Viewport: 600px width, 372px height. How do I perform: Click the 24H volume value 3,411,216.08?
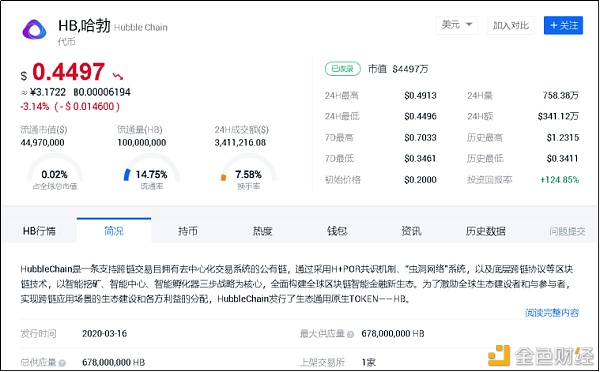click(x=240, y=143)
